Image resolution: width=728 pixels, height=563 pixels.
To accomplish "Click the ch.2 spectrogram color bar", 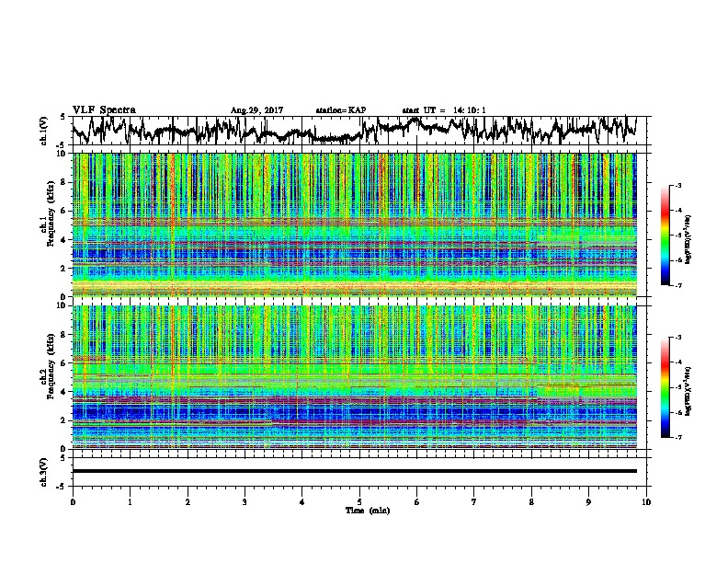I will tap(665, 387).
